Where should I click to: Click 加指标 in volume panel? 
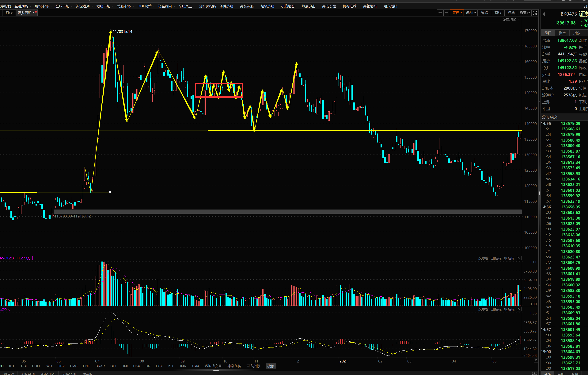496,258
